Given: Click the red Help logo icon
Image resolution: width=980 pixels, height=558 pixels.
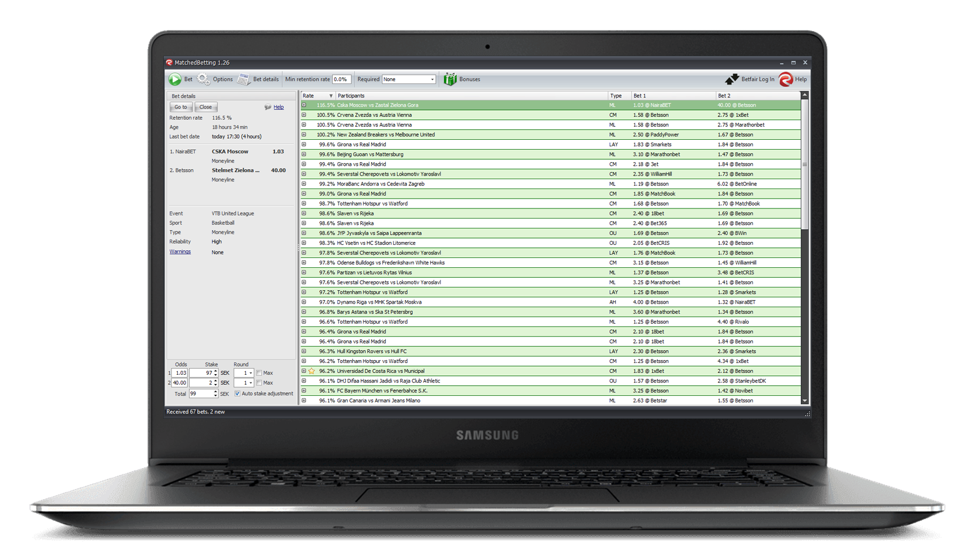Looking at the screenshot, I should click(786, 79).
